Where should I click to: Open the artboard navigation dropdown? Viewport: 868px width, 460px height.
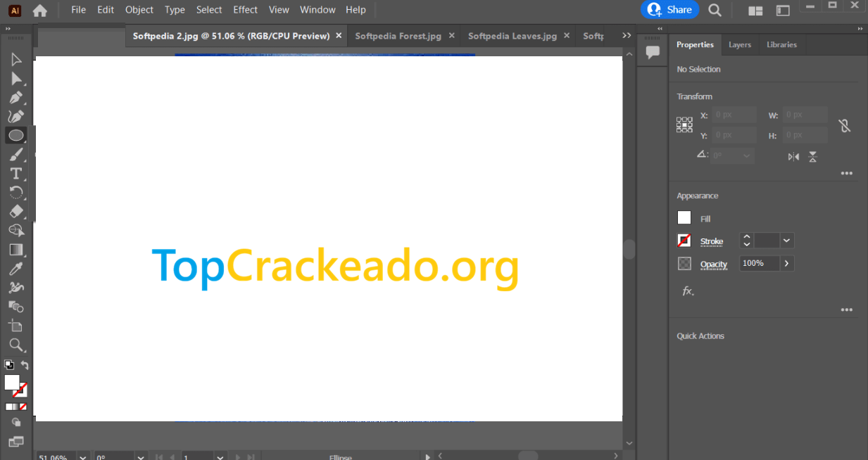tap(220, 457)
